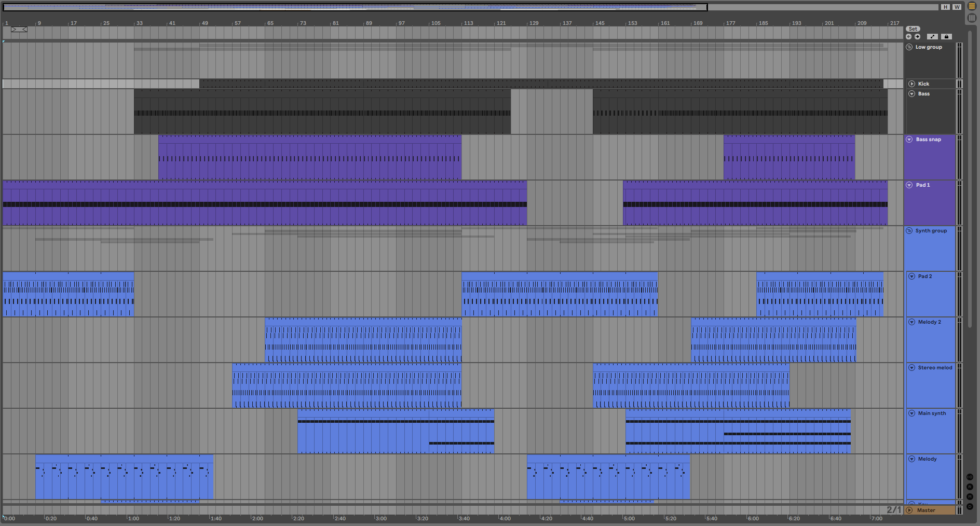Screen dimensions: 980x526
Task: Click the Bass track level meter
Action: [x=959, y=112]
